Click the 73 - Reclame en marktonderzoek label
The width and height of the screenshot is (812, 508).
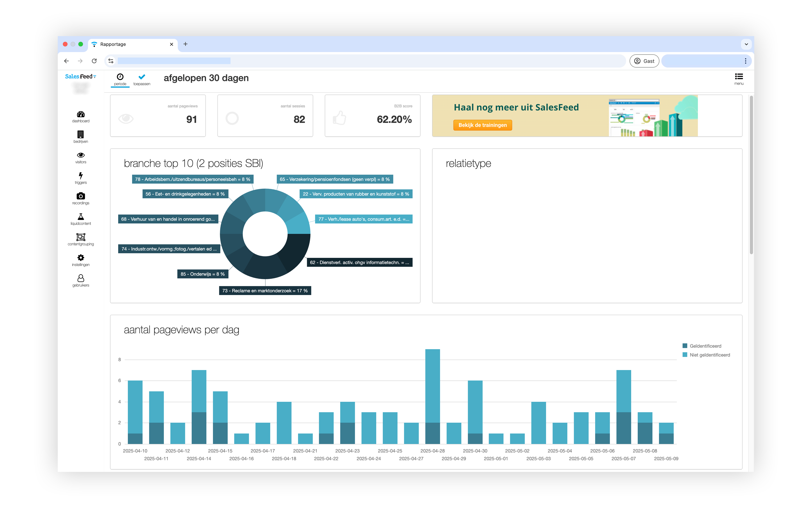pyautogui.click(x=265, y=291)
